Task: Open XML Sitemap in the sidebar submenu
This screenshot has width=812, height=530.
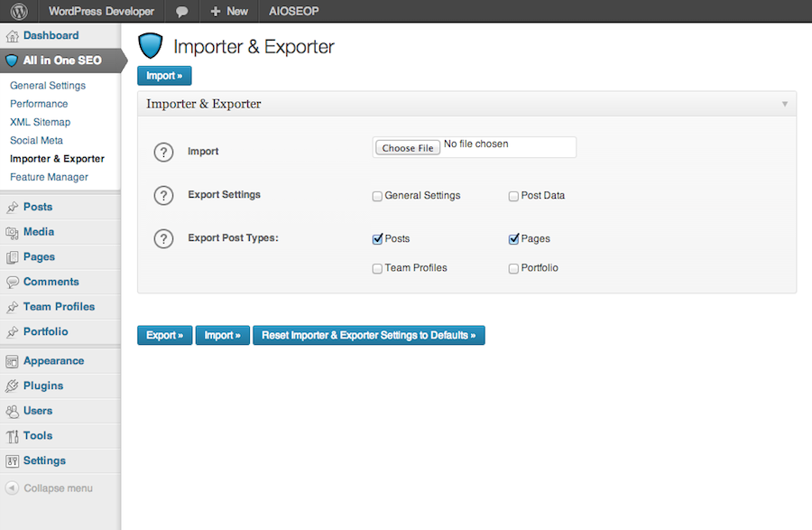Action: [x=40, y=122]
